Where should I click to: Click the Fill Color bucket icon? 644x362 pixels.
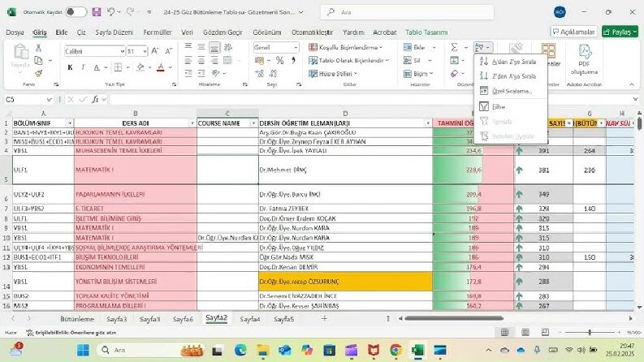[140, 67]
